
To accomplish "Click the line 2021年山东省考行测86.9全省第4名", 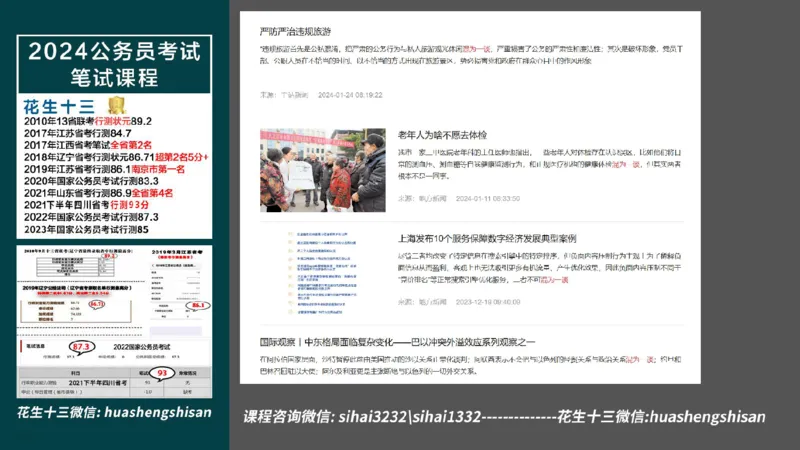I will [x=98, y=193].
